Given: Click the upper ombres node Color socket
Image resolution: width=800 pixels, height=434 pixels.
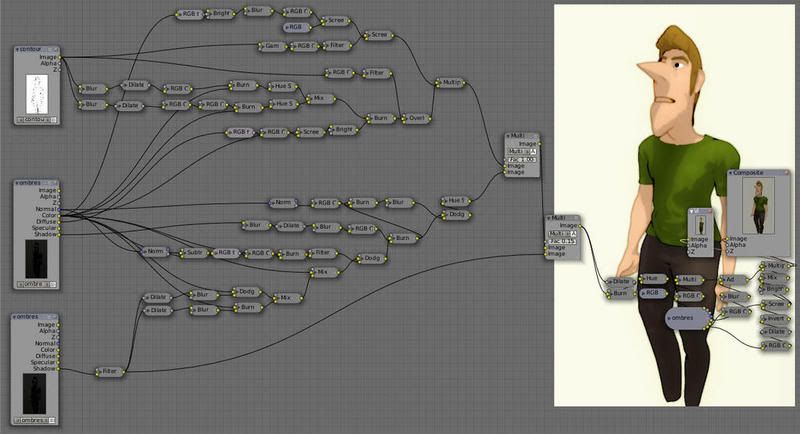Looking at the screenshot, I should (x=59, y=215).
